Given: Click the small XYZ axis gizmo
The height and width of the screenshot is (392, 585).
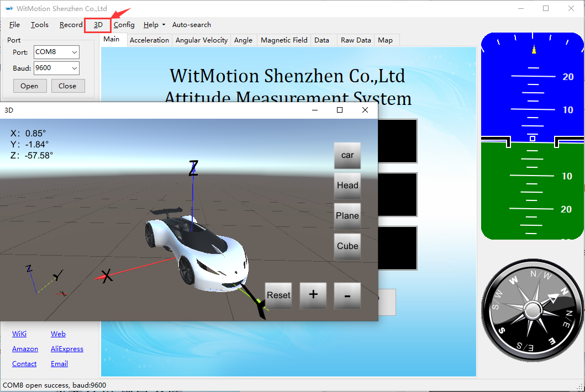Looking at the screenshot, I should click(46, 280).
